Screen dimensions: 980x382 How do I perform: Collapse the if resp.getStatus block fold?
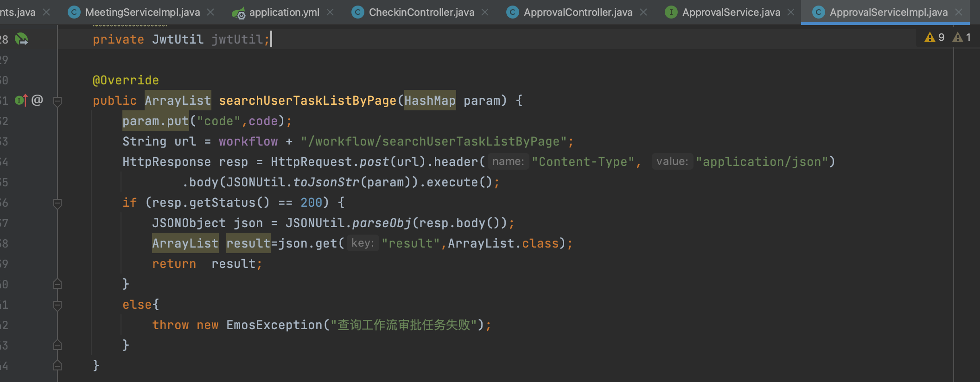pos(57,203)
